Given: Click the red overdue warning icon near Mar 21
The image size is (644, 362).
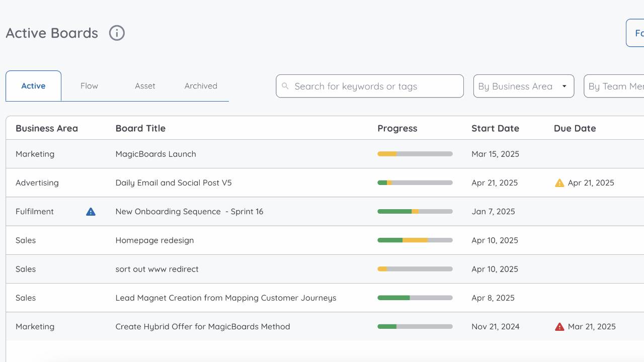Looking at the screenshot, I should coord(559,327).
